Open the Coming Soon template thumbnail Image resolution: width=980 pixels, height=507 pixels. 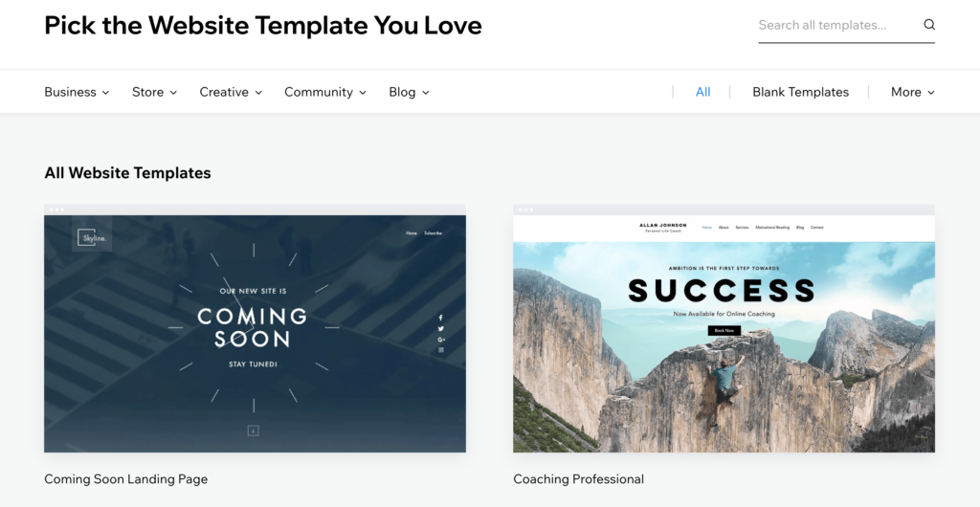[x=255, y=328]
